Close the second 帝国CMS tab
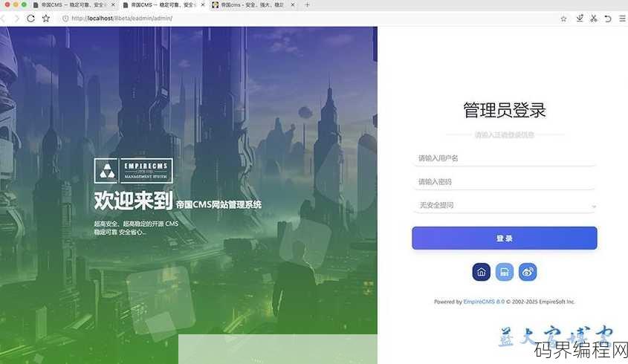Image resolution: width=628 pixels, height=364 pixels. tap(203, 4)
